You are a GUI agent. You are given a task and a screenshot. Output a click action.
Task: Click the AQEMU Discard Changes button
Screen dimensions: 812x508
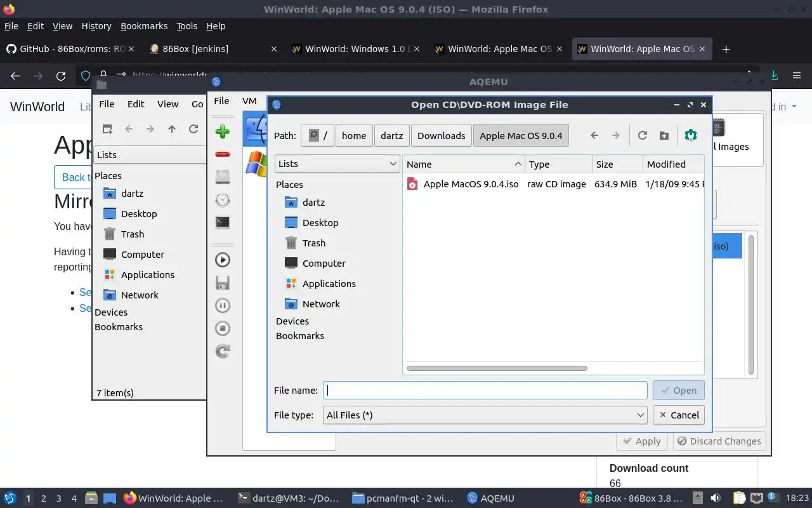coord(719,441)
